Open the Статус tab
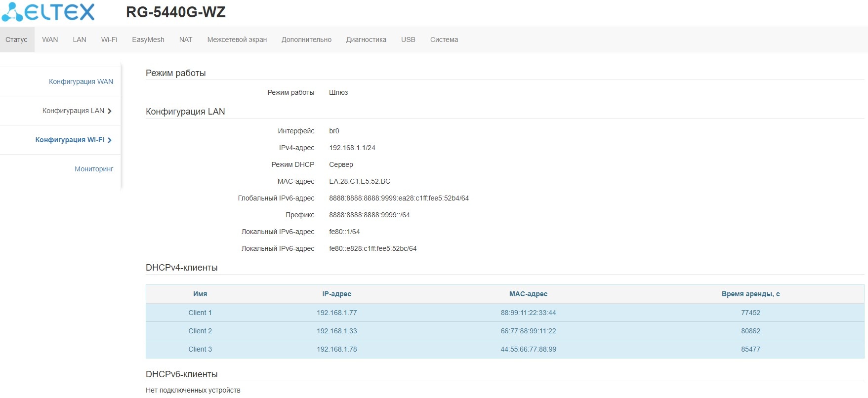 pyautogui.click(x=16, y=40)
